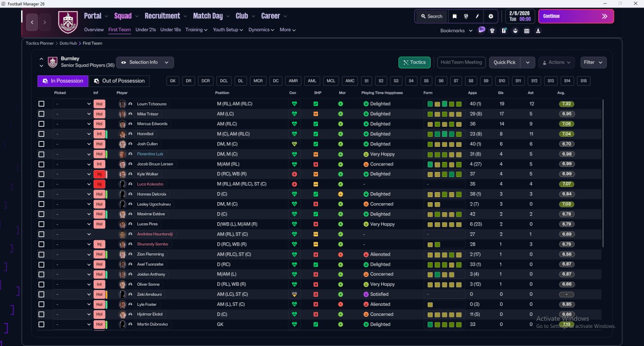
Task: Click small Burnley crest beside squad name
Action: pyautogui.click(x=53, y=62)
